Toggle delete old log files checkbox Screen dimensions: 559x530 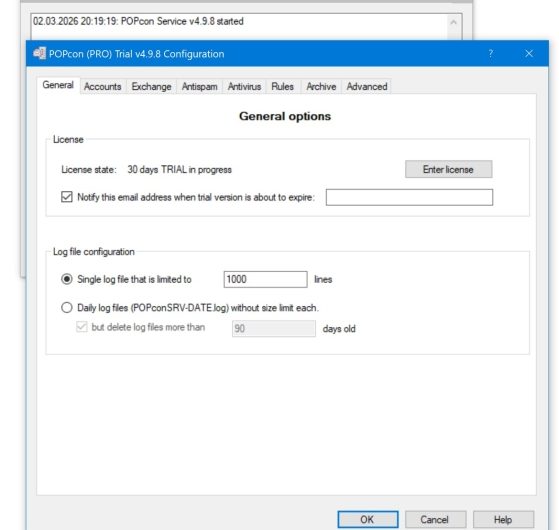pyautogui.click(x=82, y=327)
